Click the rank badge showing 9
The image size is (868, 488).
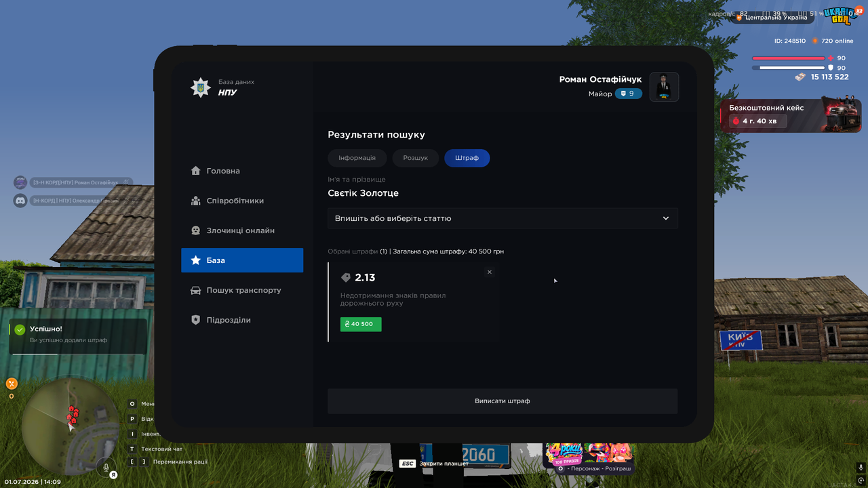628,94
